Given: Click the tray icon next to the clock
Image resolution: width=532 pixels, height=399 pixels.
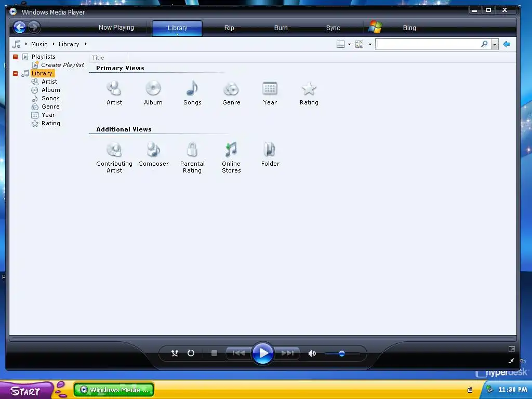Looking at the screenshot, I should coord(489,389).
